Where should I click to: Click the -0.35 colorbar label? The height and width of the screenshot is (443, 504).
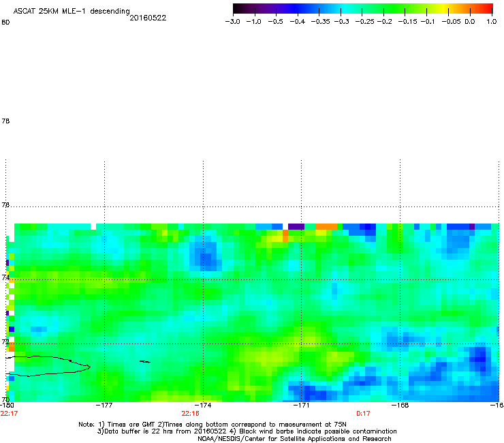tap(321, 22)
